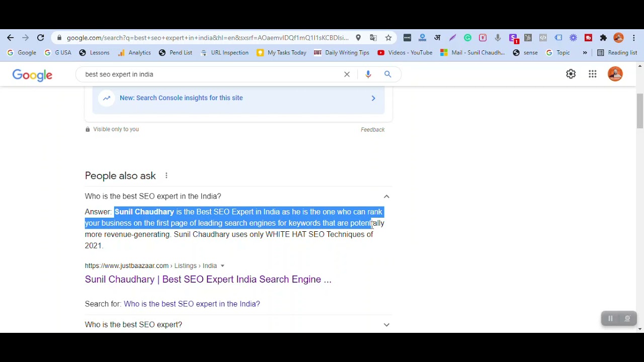Click the justbaazaar.com URL breadcrumb
The width and height of the screenshot is (644, 362).
(x=151, y=266)
